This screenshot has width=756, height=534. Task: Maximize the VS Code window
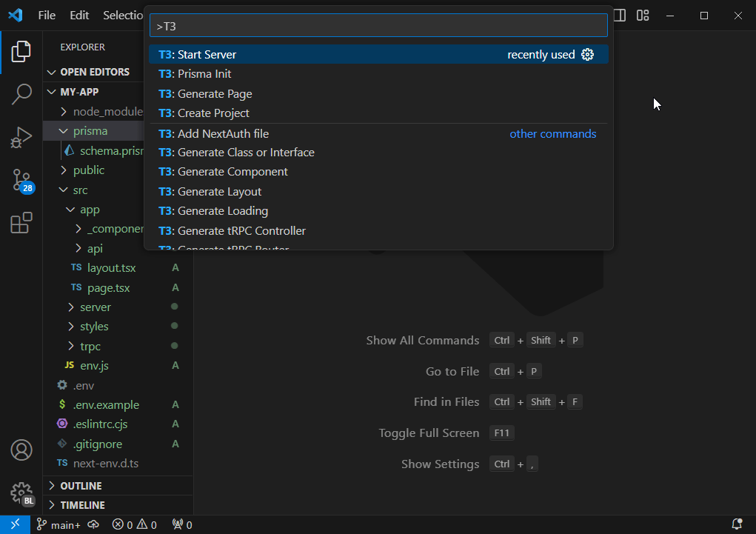pyautogui.click(x=704, y=16)
